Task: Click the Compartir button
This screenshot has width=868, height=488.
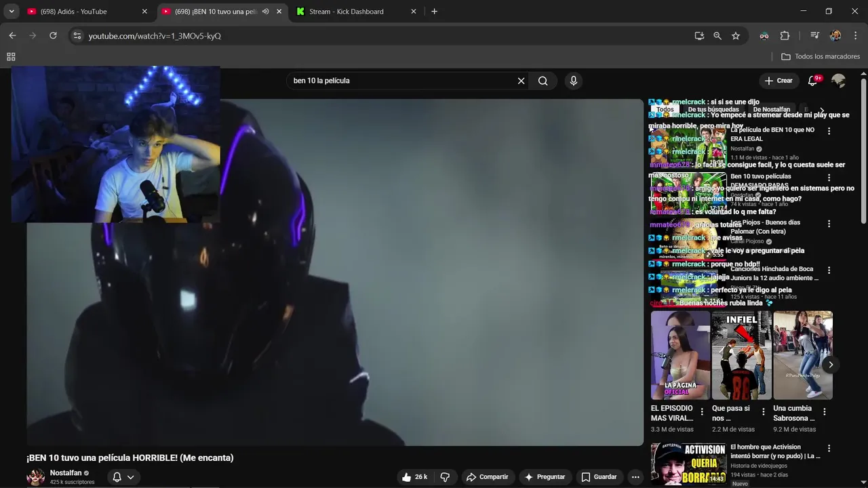Action: pos(487,477)
